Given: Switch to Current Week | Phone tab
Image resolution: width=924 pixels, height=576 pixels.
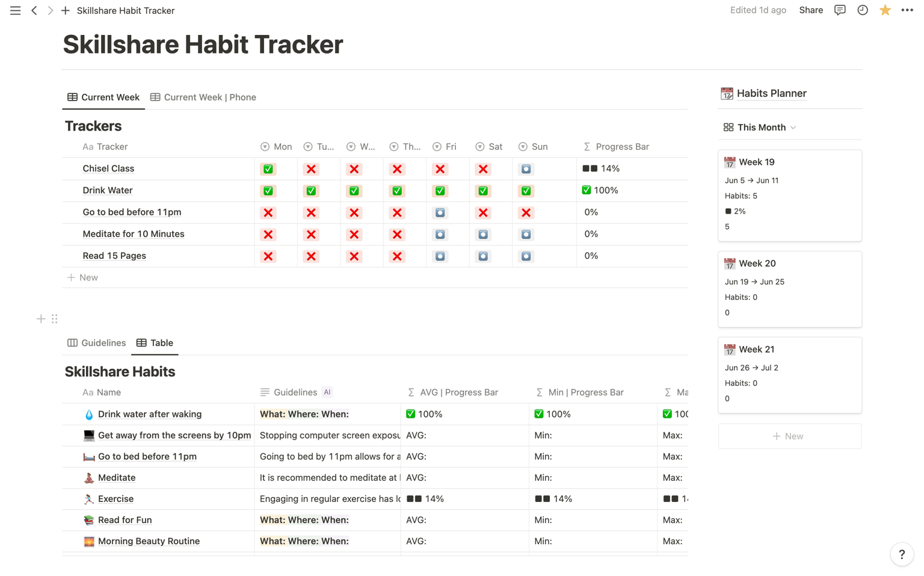Looking at the screenshot, I should tap(203, 98).
